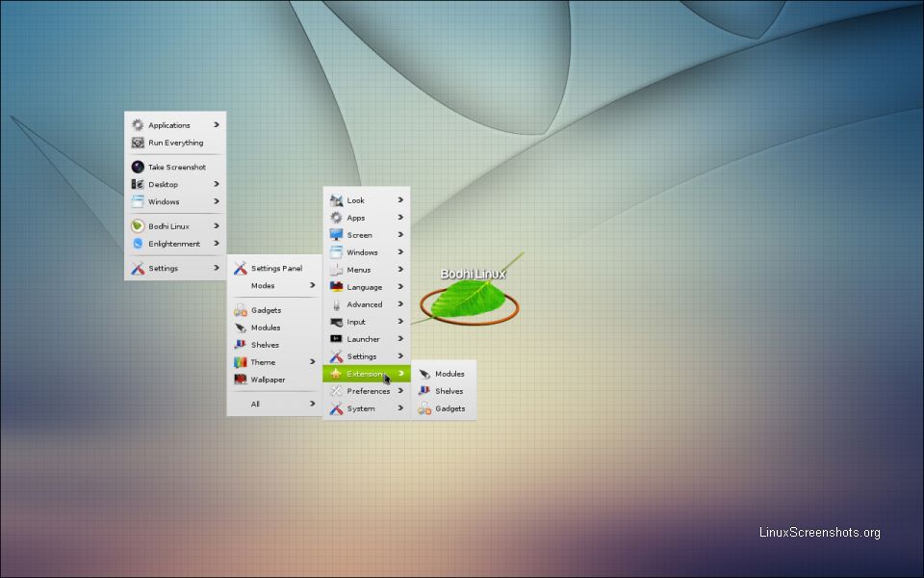
Task: Click the Shelves icon in Extensions submenu
Action: tap(424, 391)
